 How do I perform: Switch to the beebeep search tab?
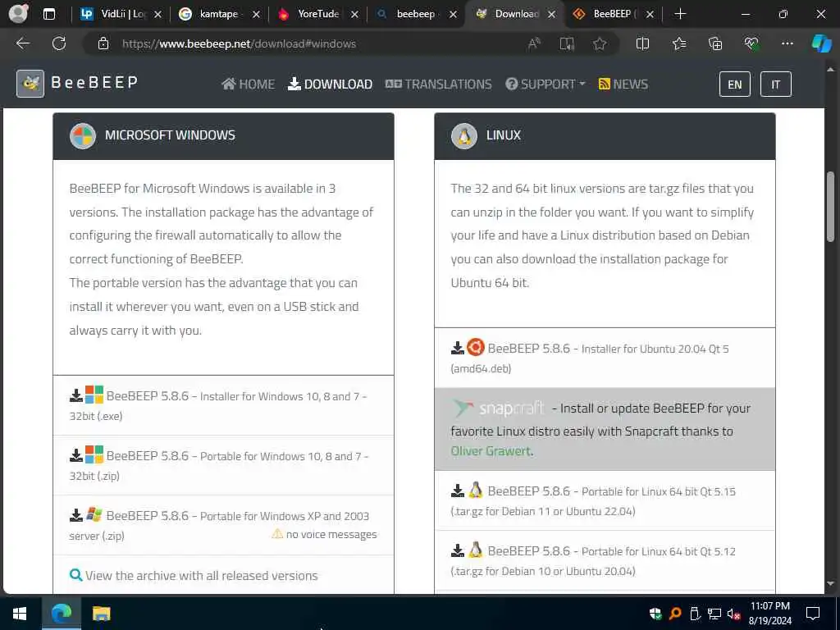pyautogui.click(x=415, y=15)
